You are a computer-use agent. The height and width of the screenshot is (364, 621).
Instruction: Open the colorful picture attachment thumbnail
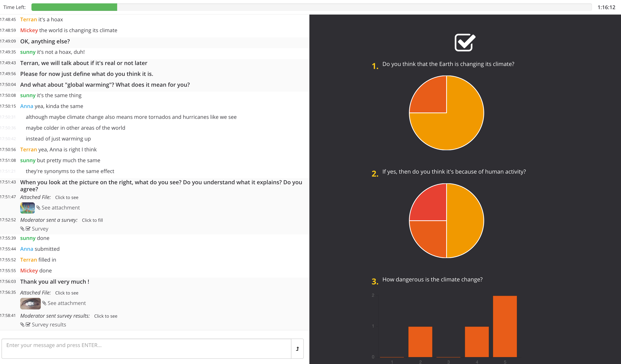pos(27,208)
